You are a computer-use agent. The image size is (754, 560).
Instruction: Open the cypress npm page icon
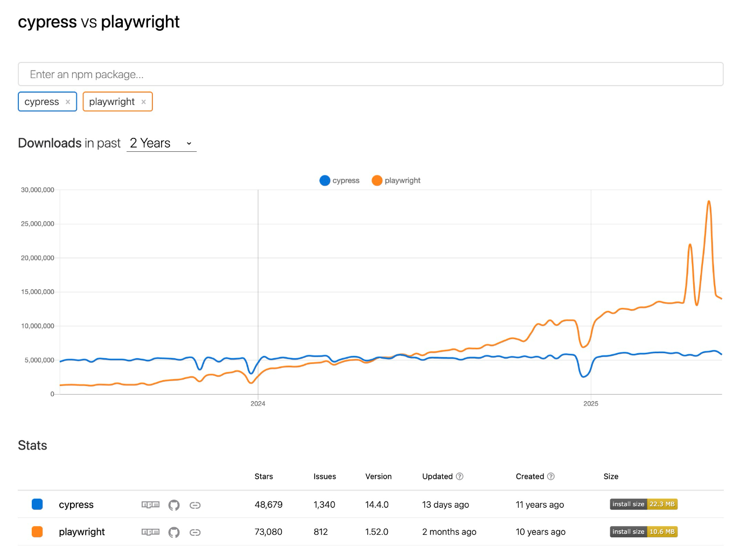tap(150, 505)
